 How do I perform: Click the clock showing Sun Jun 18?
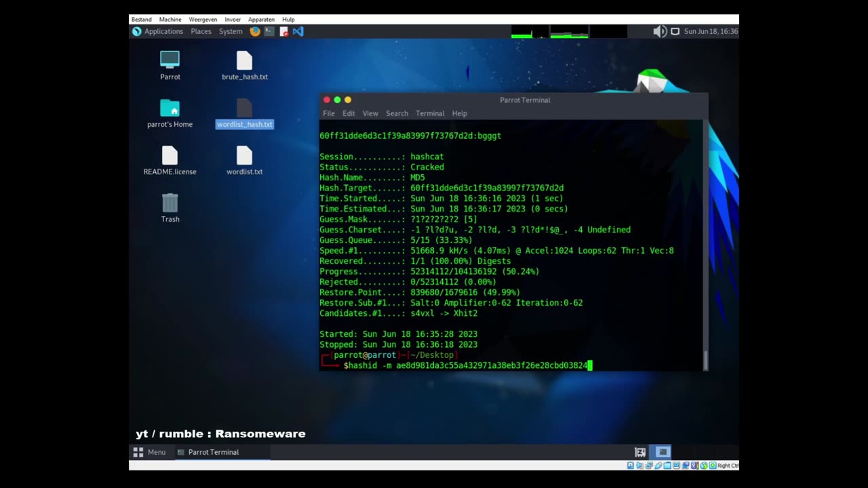click(x=711, y=31)
